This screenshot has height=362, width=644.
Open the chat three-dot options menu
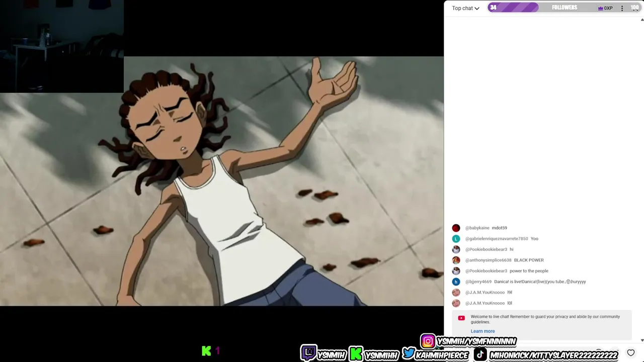pos(622,8)
